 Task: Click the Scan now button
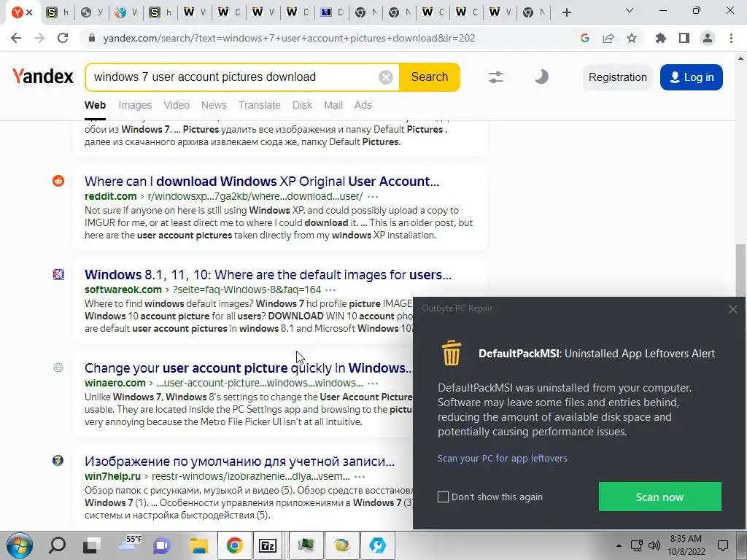[659, 497]
